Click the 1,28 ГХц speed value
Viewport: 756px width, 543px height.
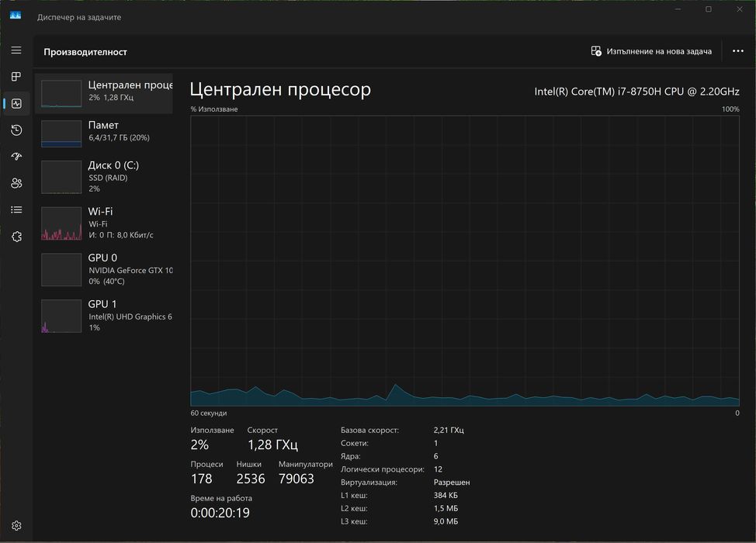pos(272,444)
